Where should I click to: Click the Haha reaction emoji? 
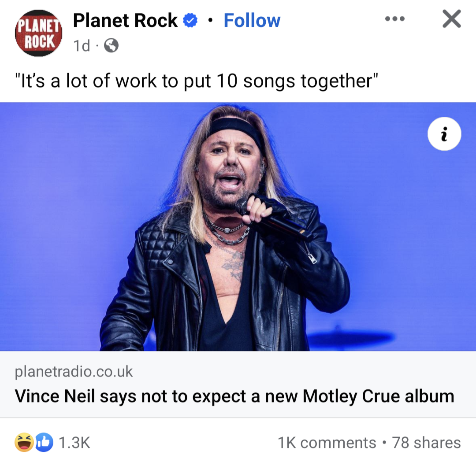[23, 442]
